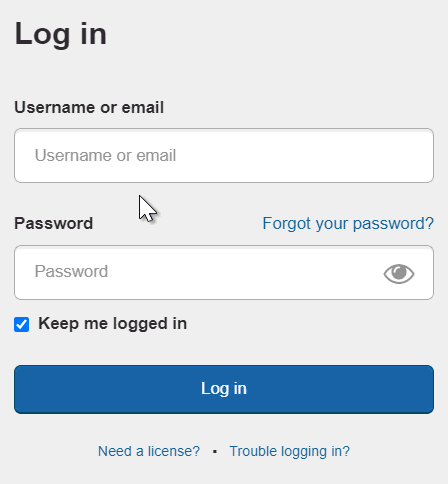
Task: Focus the Password input field
Action: 224,272
